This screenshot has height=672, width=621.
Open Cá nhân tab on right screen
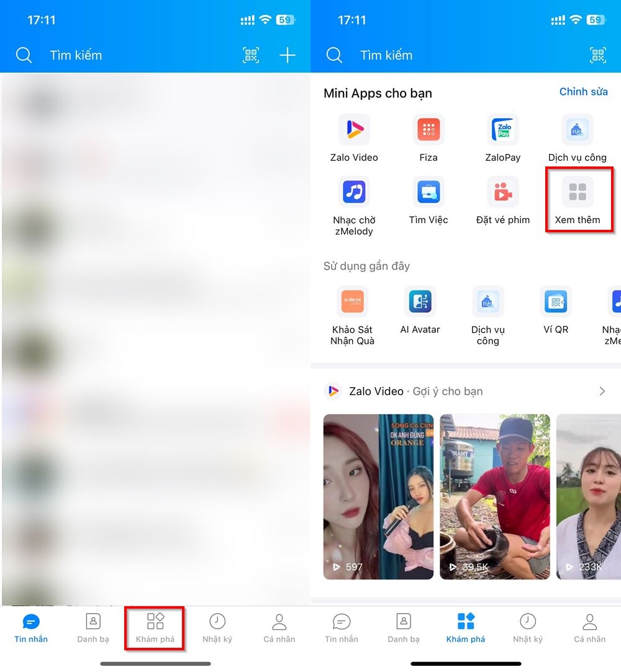tap(590, 629)
